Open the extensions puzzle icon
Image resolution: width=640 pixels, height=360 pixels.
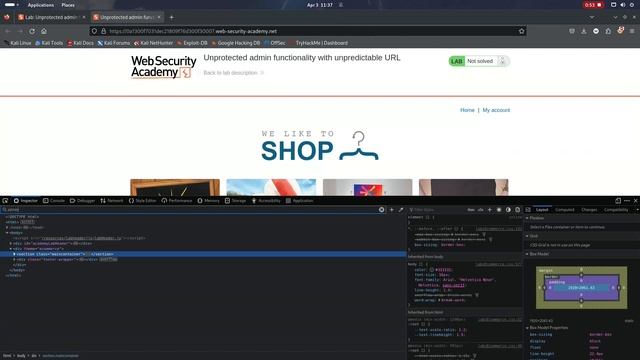click(x=608, y=31)
